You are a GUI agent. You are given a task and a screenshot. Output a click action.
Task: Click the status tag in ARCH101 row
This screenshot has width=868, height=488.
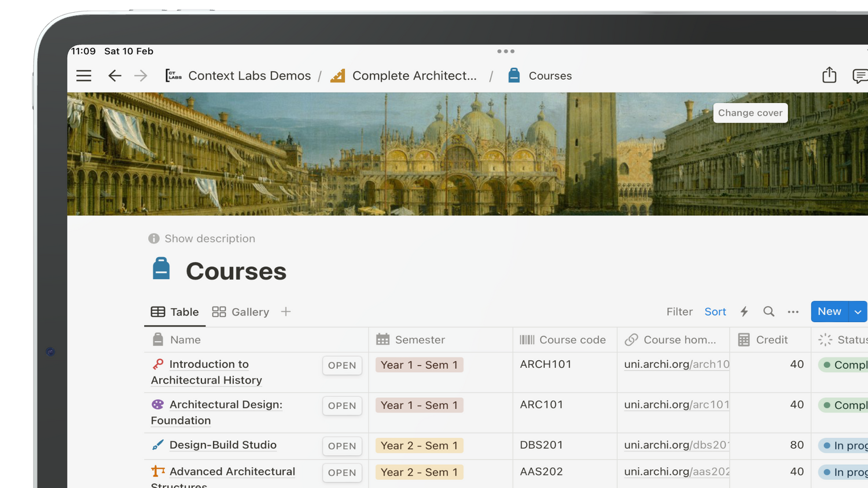[x=843, y=365]
